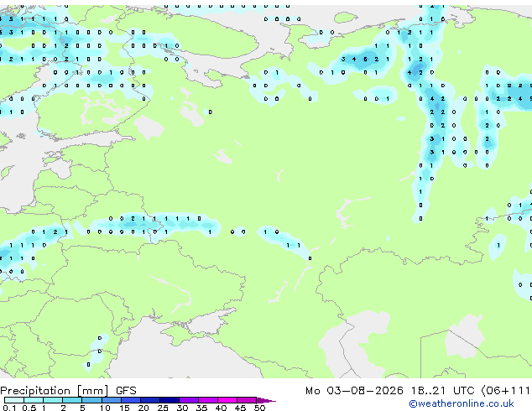This screenshot has width=532, height=411.
Task: Click the 45–50 mm legend swatch
Action: point(247,400)
